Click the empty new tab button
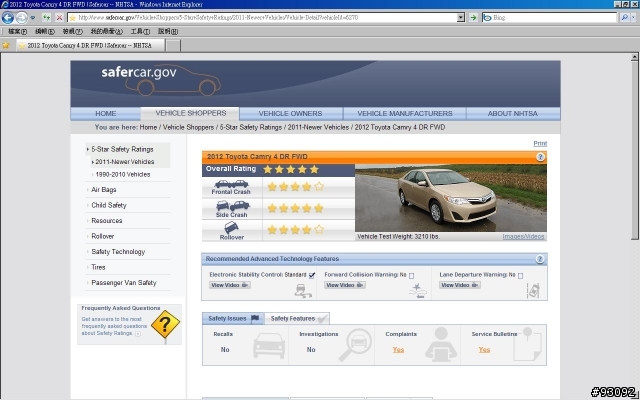 click(173, 45)
